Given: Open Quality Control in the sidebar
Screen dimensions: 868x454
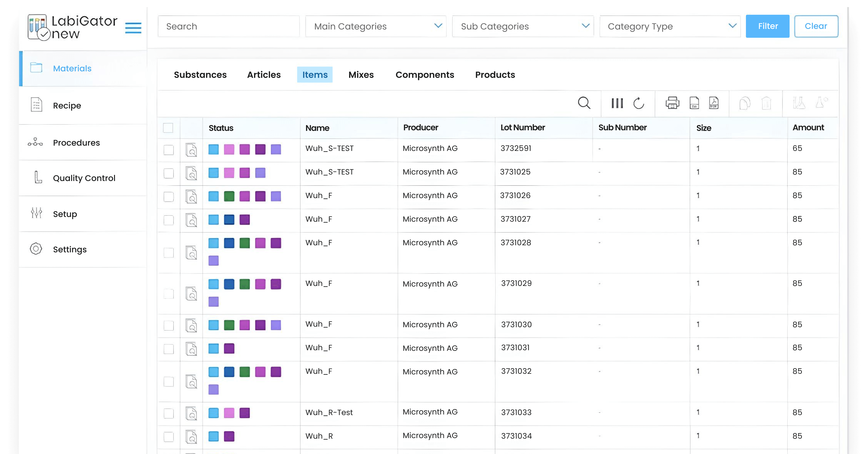Looking at the screenshot, I should point(83,178).
